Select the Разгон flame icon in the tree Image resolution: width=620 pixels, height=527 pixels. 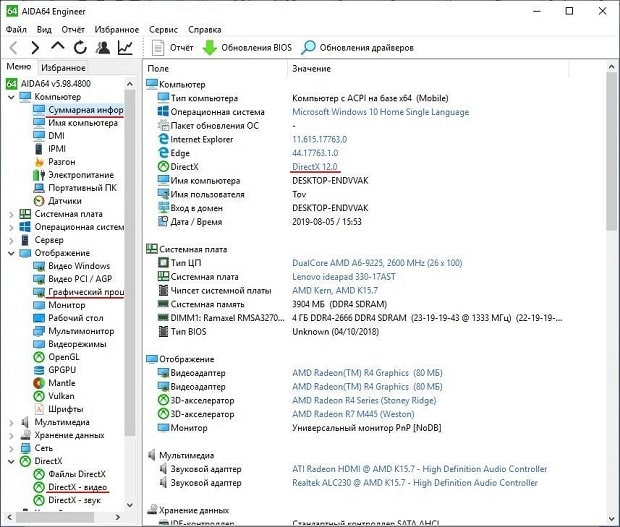(x=39, y=162)
